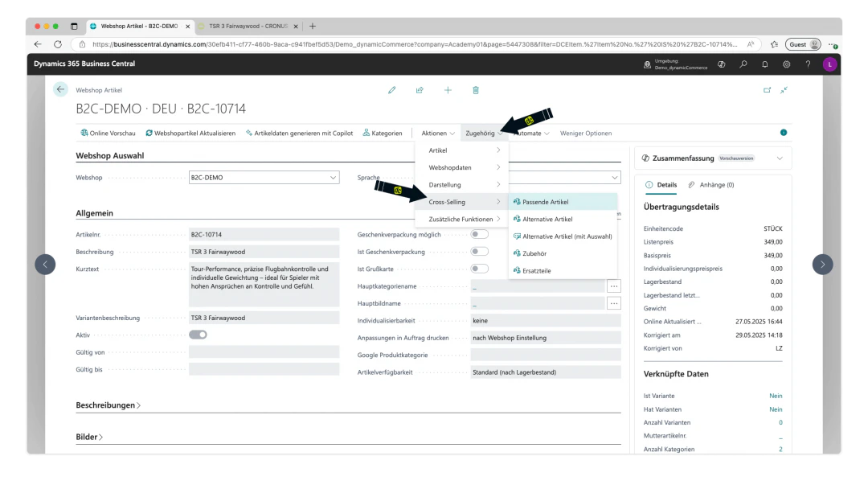This screenshot has height=489, width=868.
Task: Select Alternative Artikel (mit Auswahl)
Action: pyautogui.click(x=563, y=236)
